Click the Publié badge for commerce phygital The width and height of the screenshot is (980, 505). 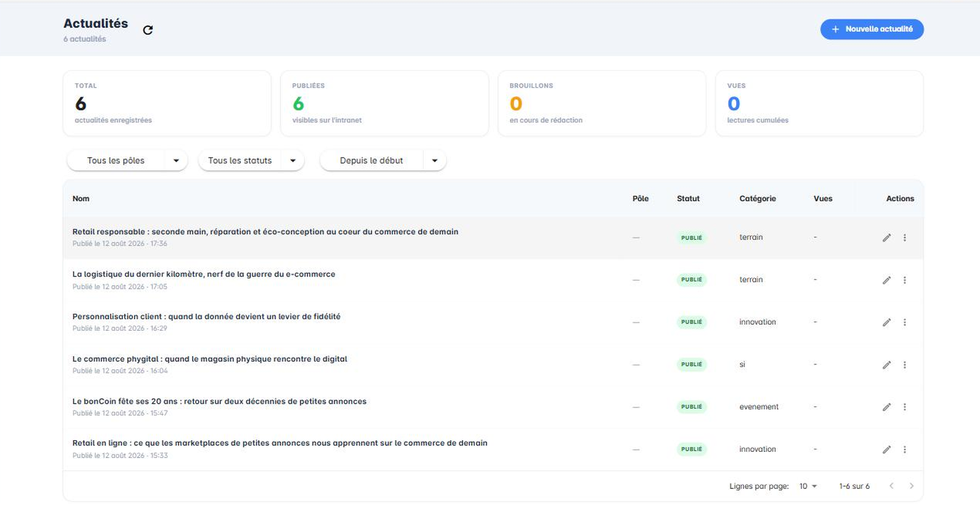coord(692,365)
